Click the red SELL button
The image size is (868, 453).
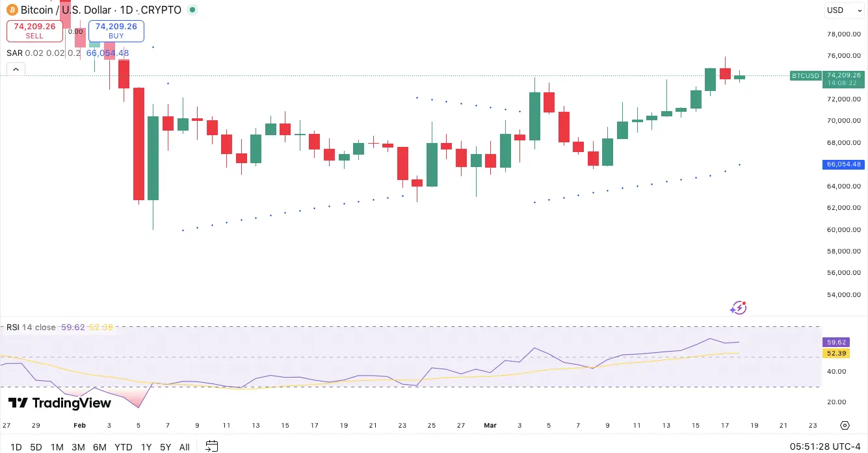pos(34,30)
